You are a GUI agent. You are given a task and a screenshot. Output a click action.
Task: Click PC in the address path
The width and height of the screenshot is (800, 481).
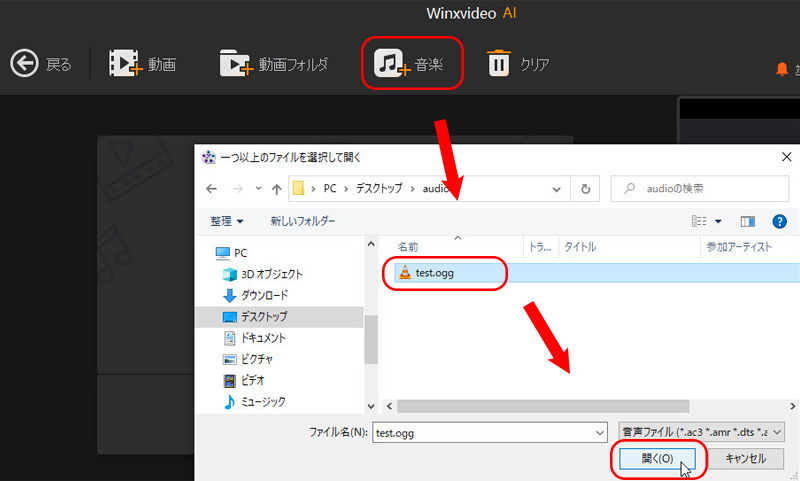point(330,189)
